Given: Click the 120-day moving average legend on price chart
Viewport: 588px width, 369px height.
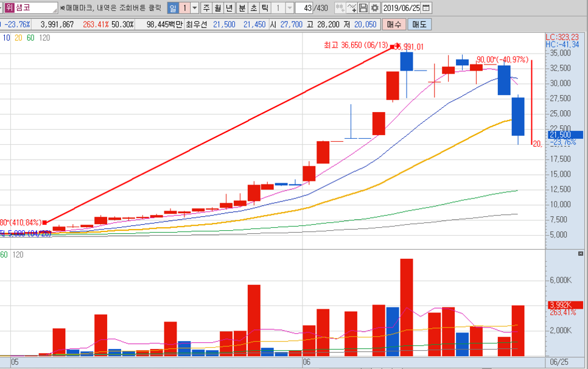Looking at the screenshot, I should pos(44,38).
